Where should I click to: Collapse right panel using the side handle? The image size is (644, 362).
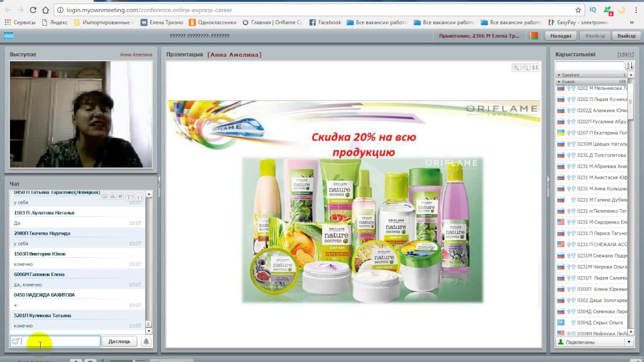coord(548,186)
